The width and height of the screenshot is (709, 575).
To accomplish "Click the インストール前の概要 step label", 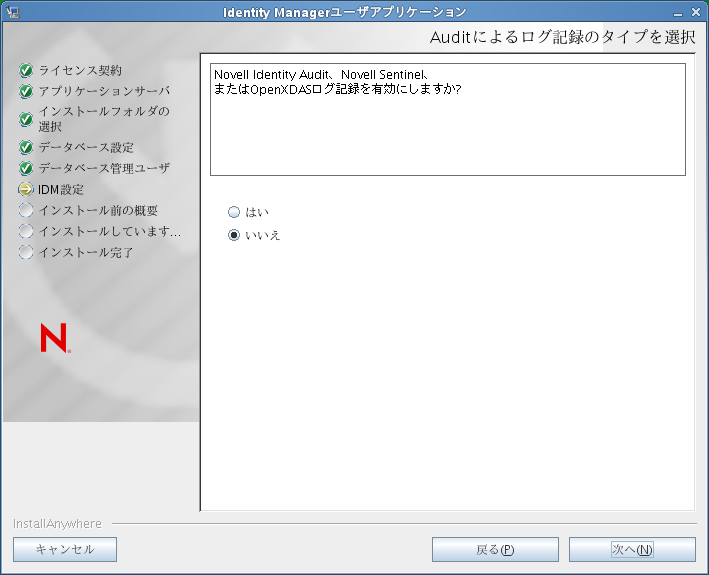I will (x=98, y=210).
